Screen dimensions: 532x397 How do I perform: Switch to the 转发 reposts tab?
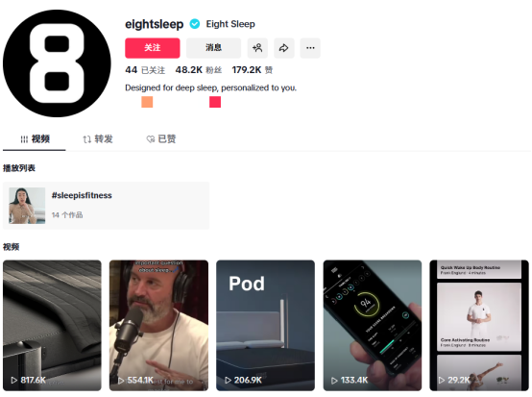[98, 139]
